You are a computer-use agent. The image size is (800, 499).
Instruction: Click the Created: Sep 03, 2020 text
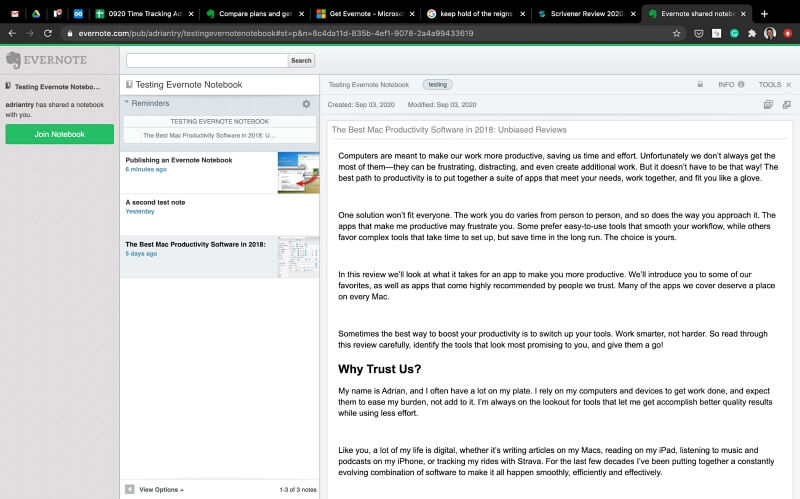361,105
